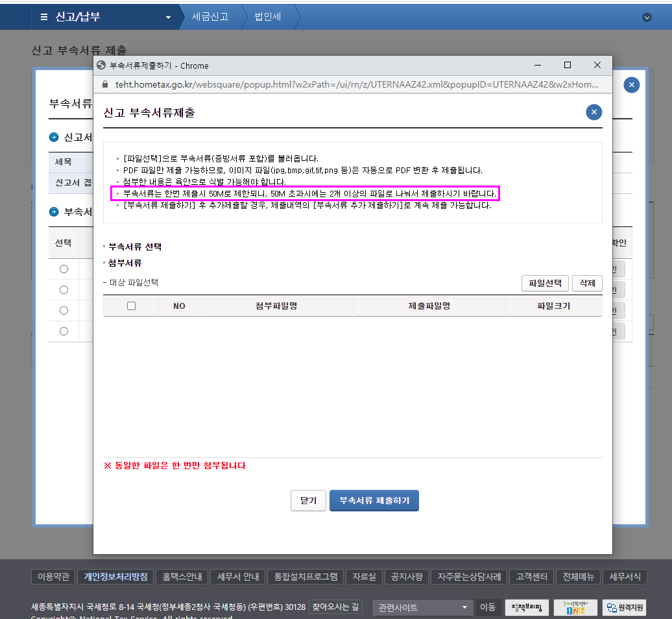Open the 정책브리핑 banner logo

pos(527,608)
